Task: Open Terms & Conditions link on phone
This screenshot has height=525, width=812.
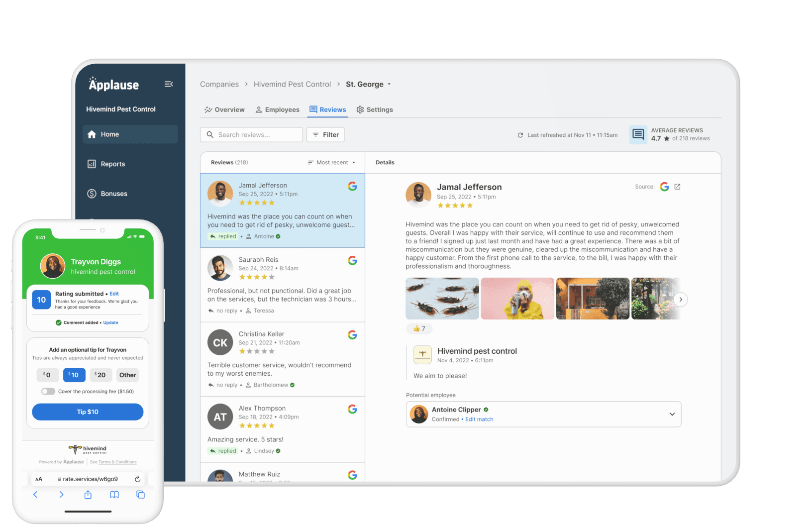Action: click(x=117, y=462)
